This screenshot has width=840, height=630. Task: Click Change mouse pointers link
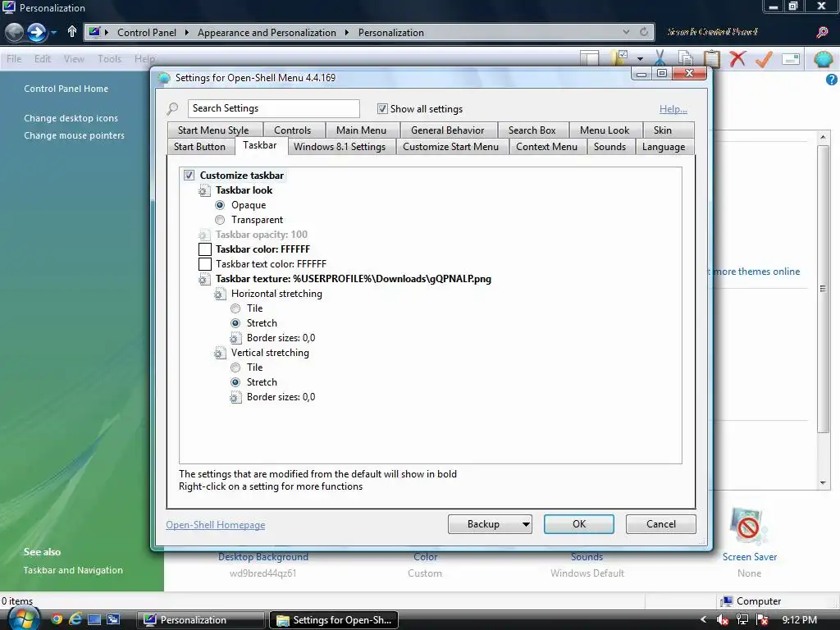(x=74, y=135)
